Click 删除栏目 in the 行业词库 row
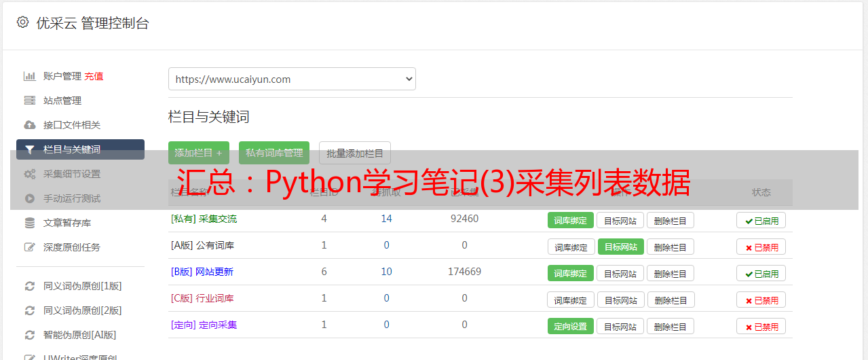Image resolution: width=868 pixels, height=360 pixels. [x=671, y=300]
